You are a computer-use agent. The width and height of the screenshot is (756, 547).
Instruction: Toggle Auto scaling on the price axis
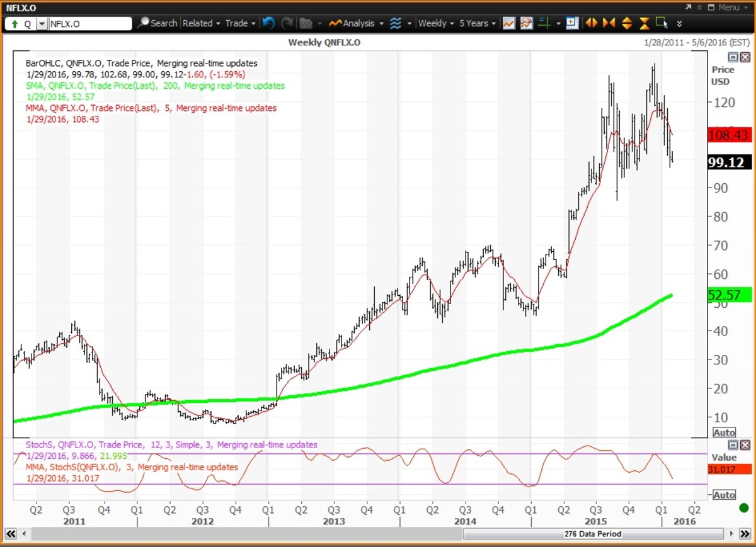point(724,432)
